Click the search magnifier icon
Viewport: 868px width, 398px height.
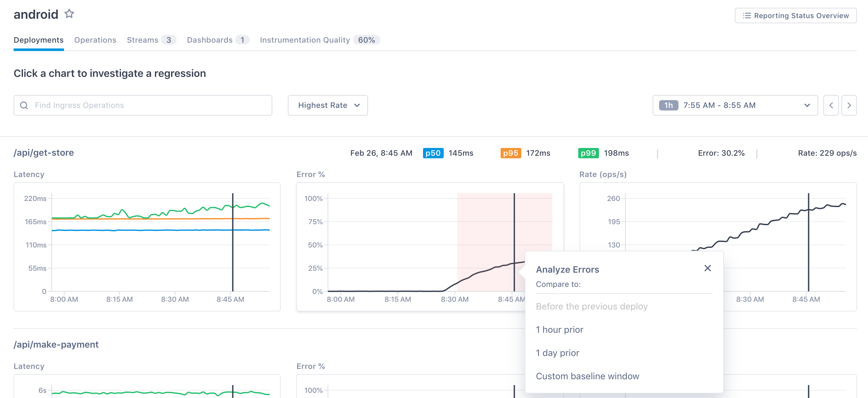point(24,105)
